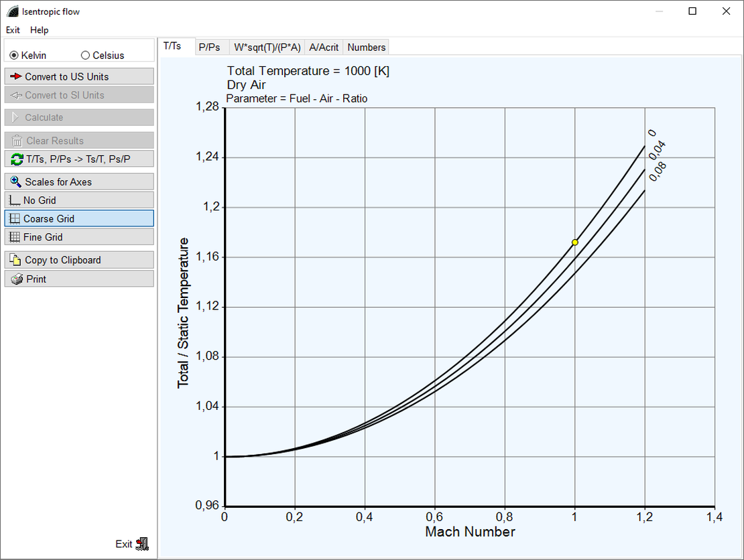Click the red arrow Convert to US Units icon
The width and height of the screenshot is (744, 560).
tap(16, 76)
